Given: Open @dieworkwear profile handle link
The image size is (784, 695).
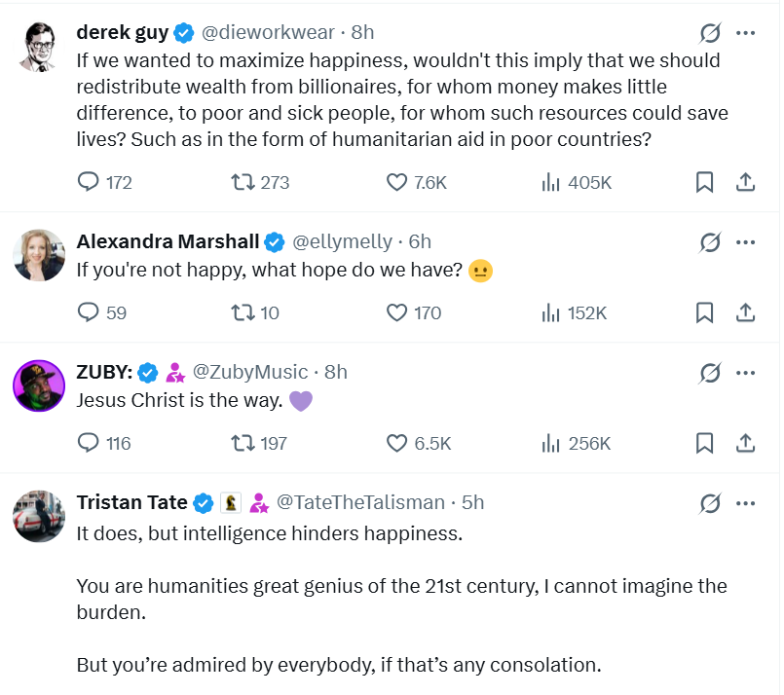Looking at the screenshot, I should coord(267,33).
